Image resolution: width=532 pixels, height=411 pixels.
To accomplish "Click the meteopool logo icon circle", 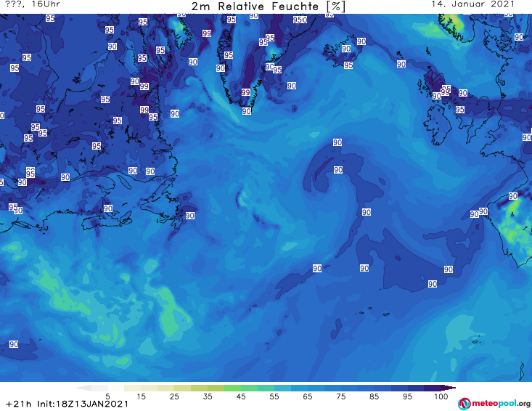I will tap(464, 404).
